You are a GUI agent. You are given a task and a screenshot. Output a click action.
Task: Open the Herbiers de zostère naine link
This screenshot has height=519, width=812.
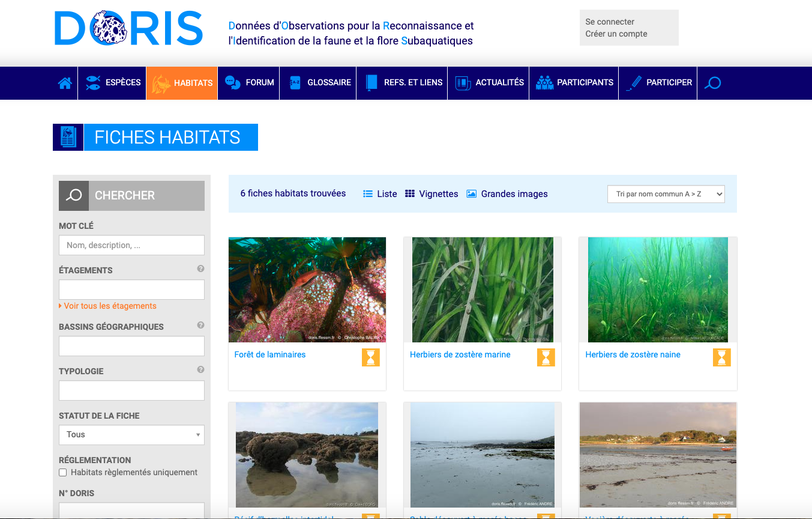click(x=633, y=354)
